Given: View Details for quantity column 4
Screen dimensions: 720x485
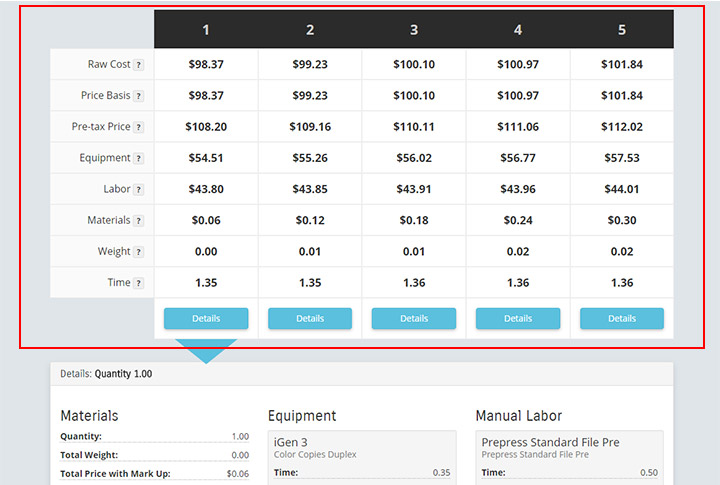Looking at the screenshot, I should pos(518,318).
